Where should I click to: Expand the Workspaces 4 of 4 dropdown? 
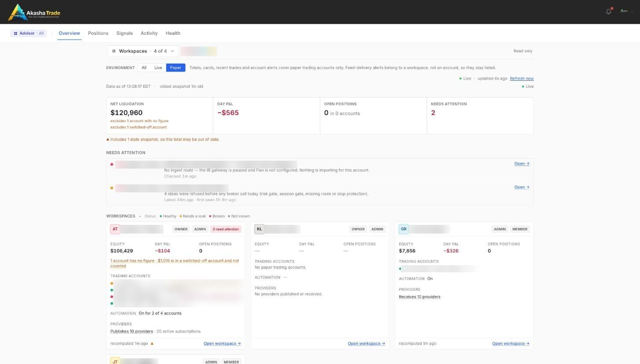click(x=143, y=51)
